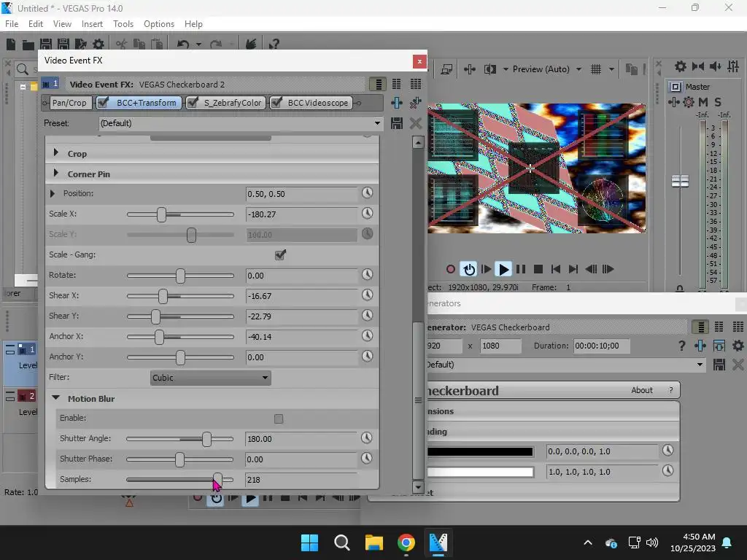Expand the Crop section
Screen dimensions: 747x560
tap(55, 153)
